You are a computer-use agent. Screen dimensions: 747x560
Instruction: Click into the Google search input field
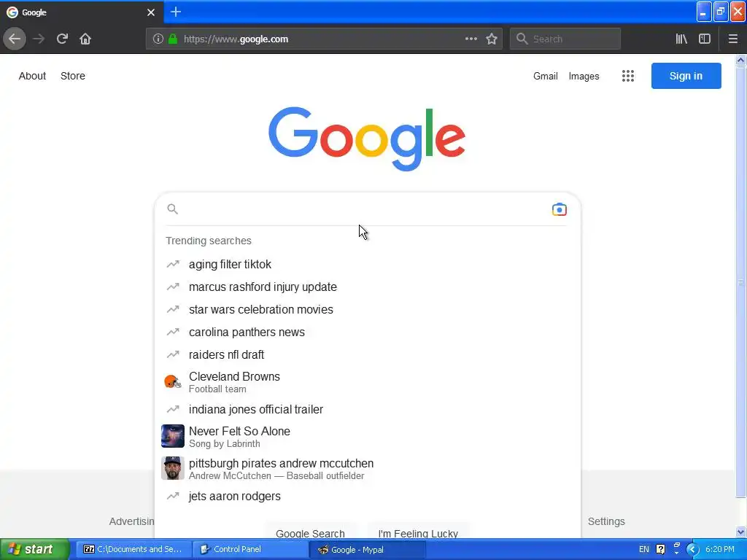365,209
